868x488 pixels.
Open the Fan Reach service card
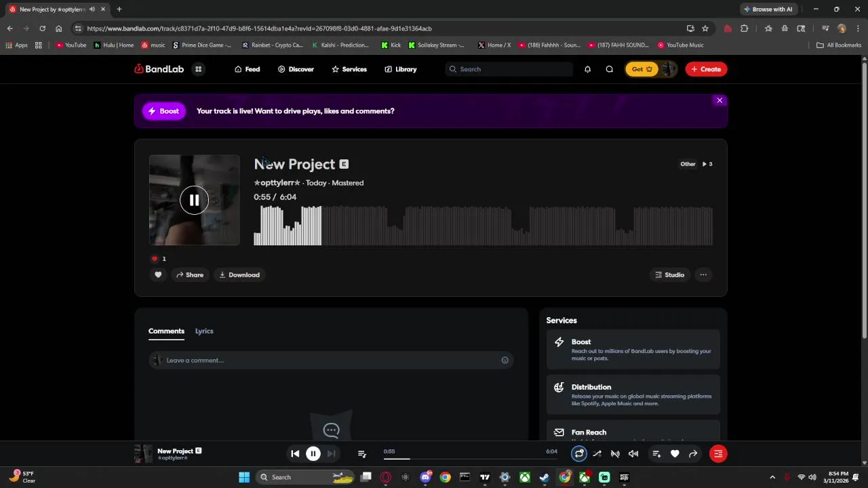pos(633,431)
